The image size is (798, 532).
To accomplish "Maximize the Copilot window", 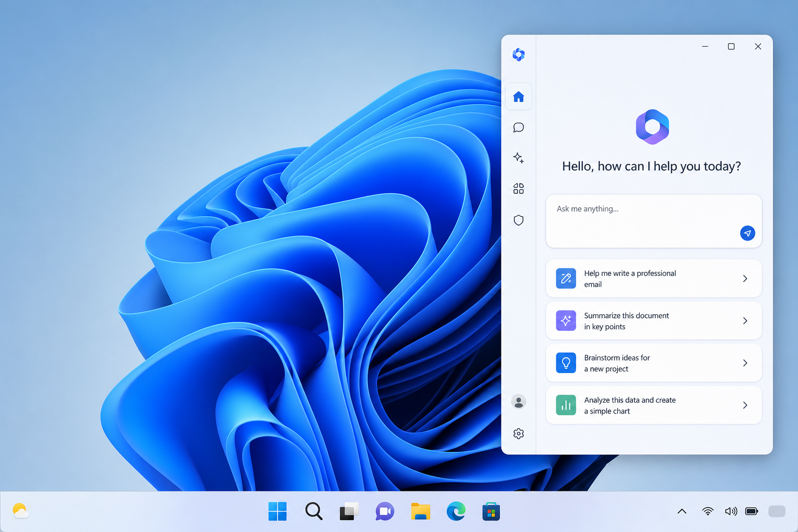I will [731, 46].
